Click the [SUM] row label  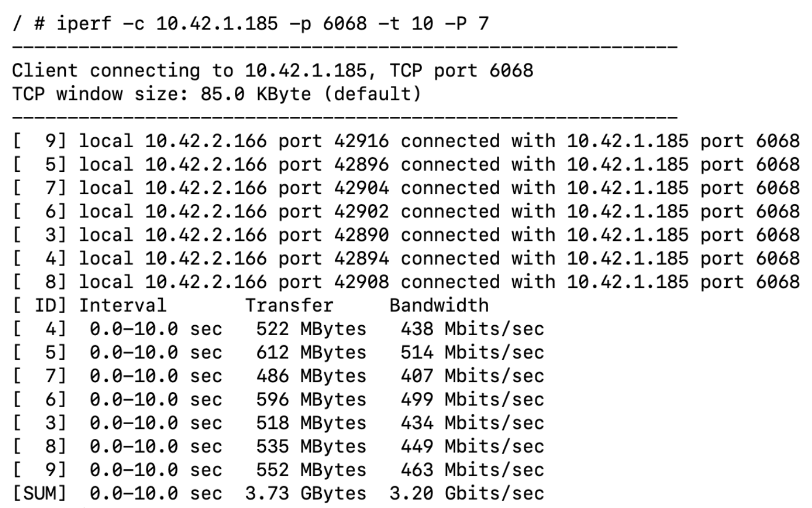40,493
